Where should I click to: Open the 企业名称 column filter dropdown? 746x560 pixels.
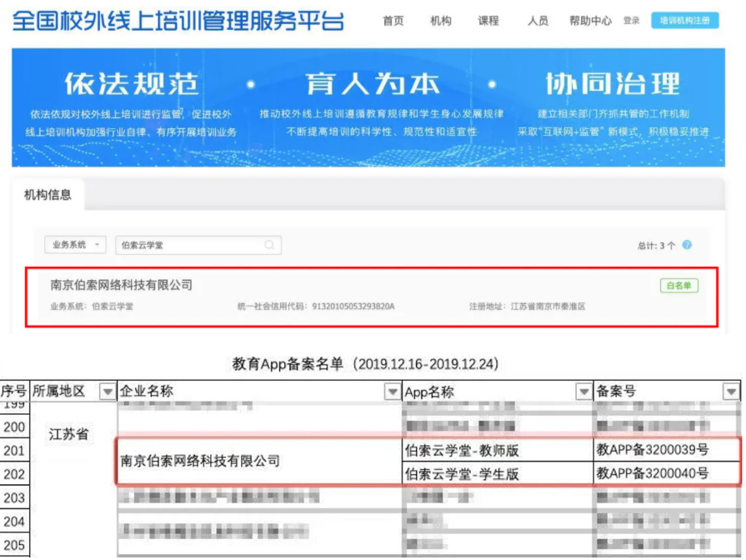(393, 392)
